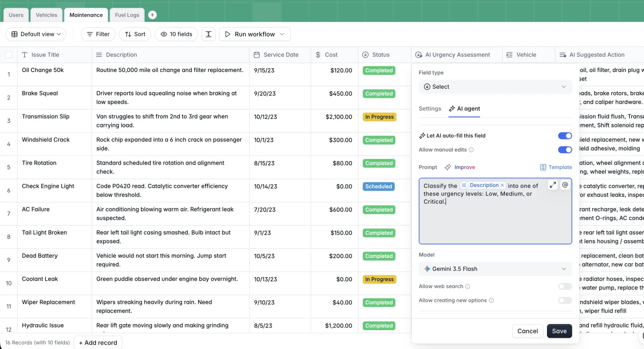Click In Progress badge for Transmission Slip
The image size is (644, 349).
(x=380, y=117)
